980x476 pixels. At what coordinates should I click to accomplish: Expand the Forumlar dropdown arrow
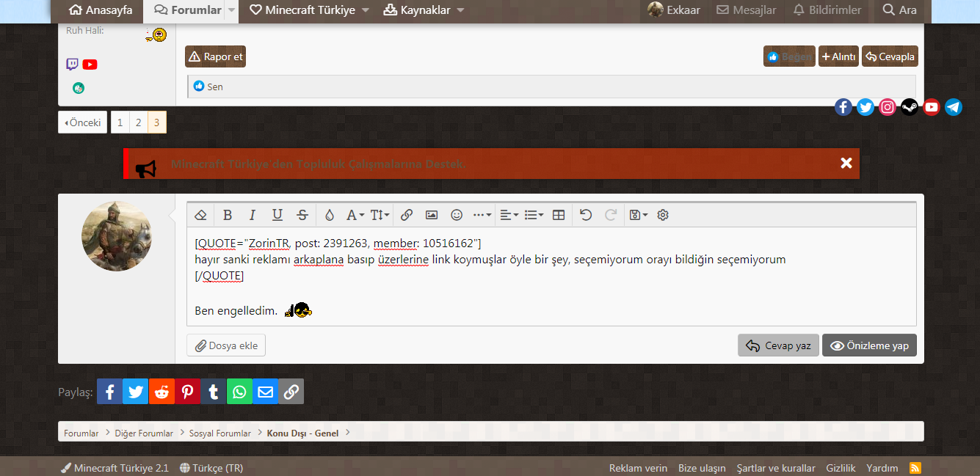pyautogui.click(x=232, y=10)
